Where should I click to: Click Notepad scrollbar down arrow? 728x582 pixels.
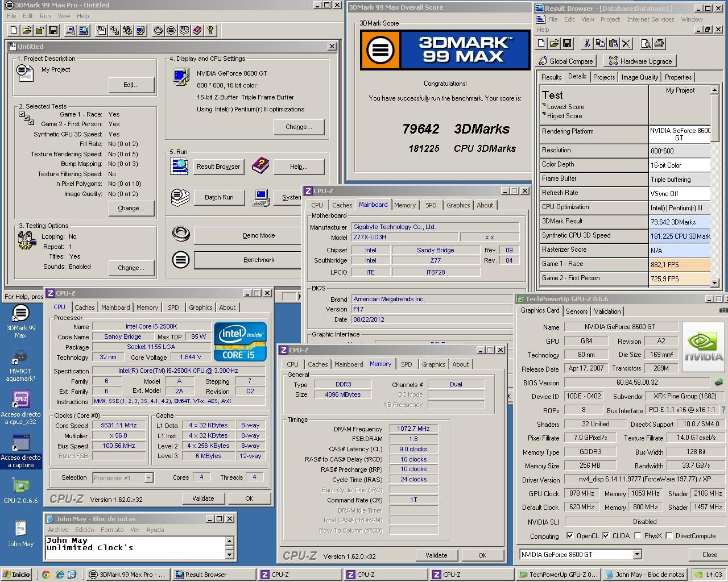tap(230, 554)
